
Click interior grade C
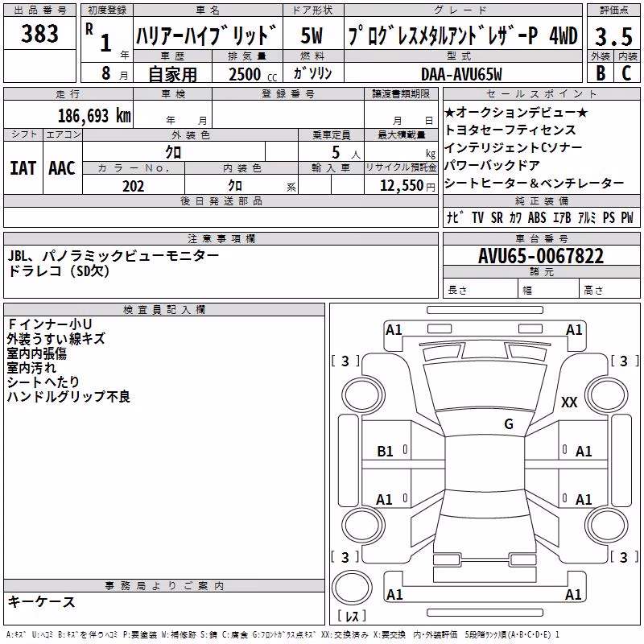click(x=626, y=73)
